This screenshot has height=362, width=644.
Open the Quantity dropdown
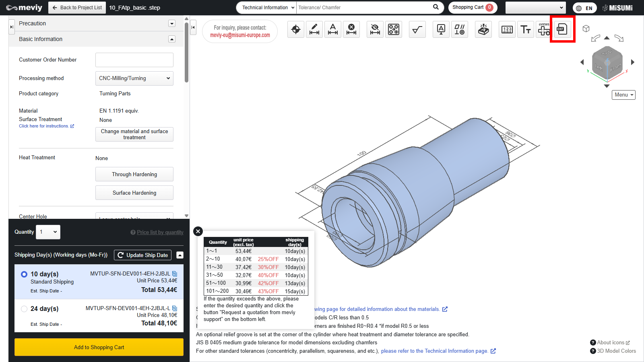48,232
